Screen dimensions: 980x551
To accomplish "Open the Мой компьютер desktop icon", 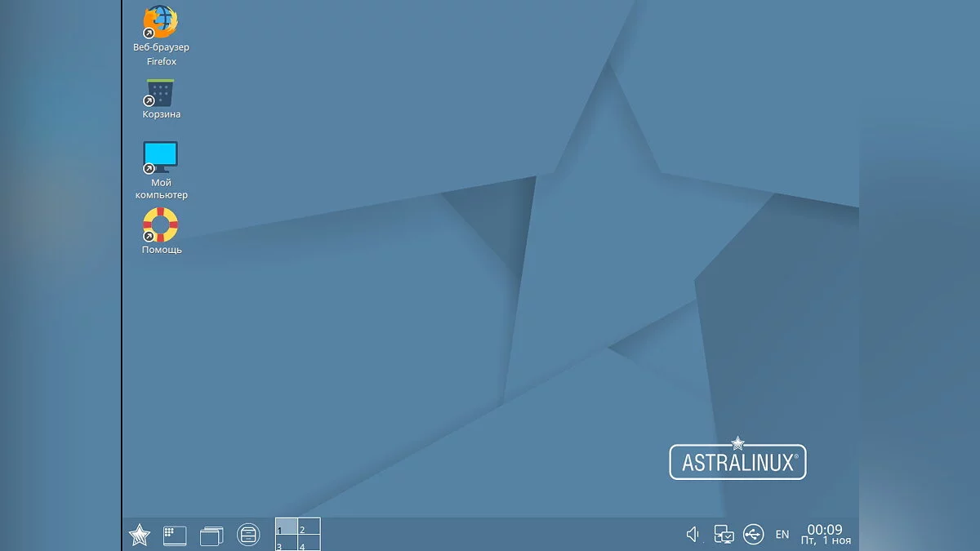I will click(x=160, y=157).
